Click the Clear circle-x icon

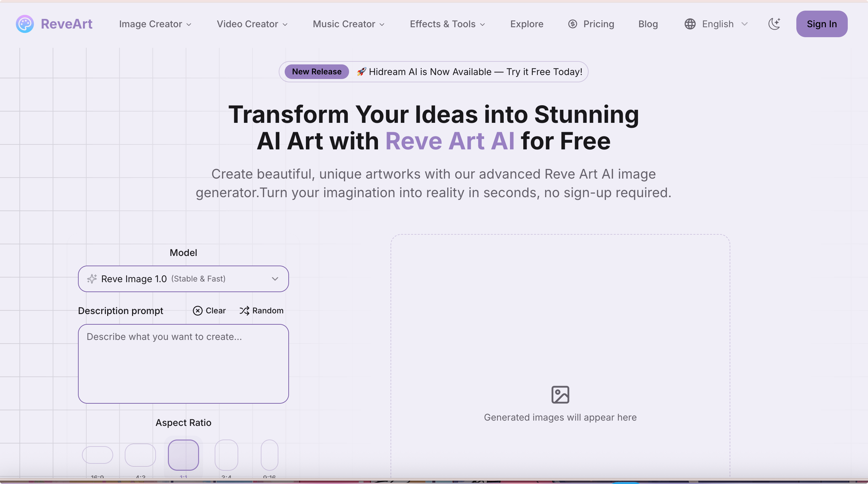coord(197,311)
